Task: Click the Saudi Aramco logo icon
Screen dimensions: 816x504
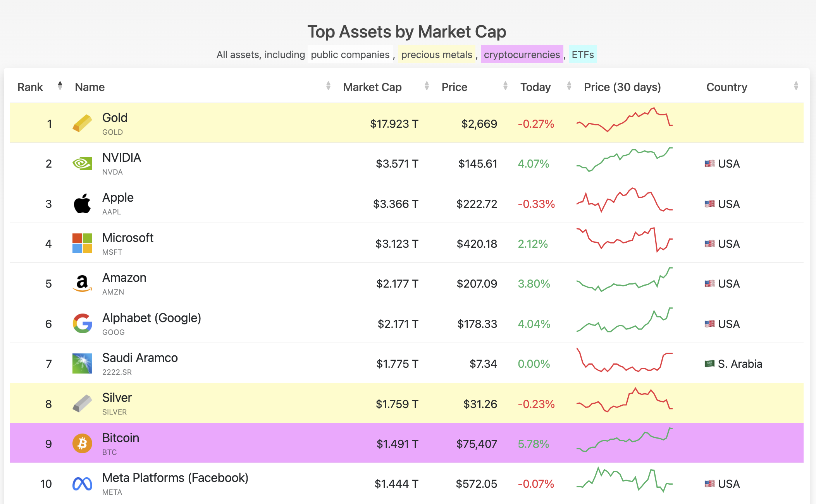Action: [82, 363]
